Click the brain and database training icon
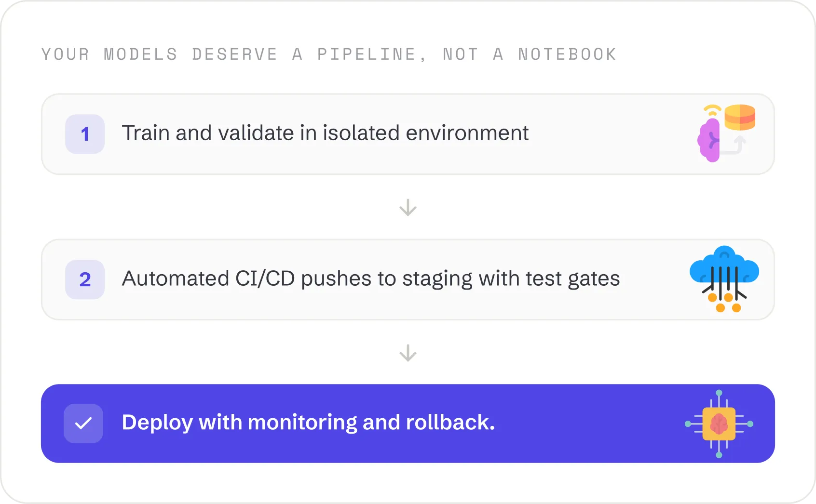Image resolution: width=816 pixels, height=504 pixels. coord(726,133)
